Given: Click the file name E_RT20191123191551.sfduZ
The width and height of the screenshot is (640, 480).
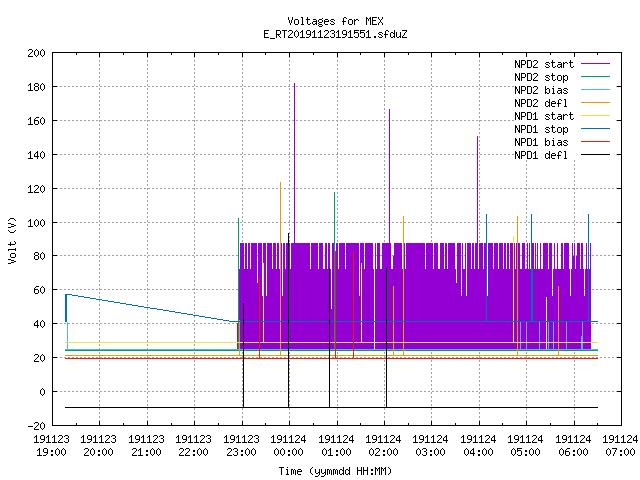Looking at the screenshot, I should [x=335, y=34].
